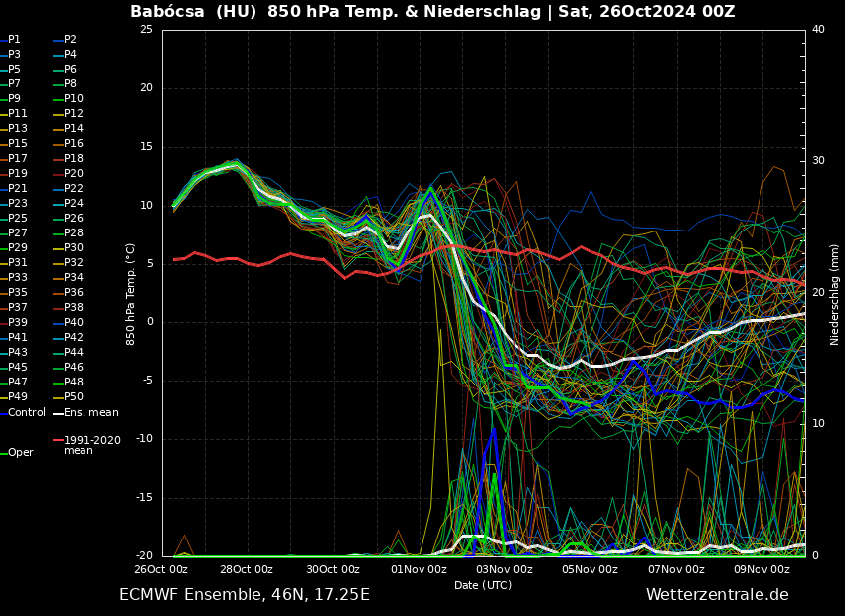The image size is (845, 616).
Task: Click the P1 legend label
Action: click(14, 40)
